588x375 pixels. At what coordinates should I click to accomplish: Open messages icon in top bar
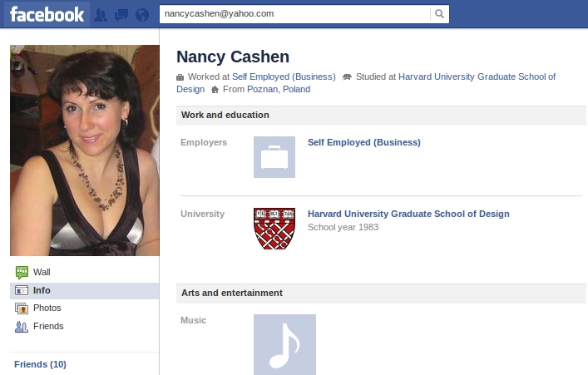(121, 15)
